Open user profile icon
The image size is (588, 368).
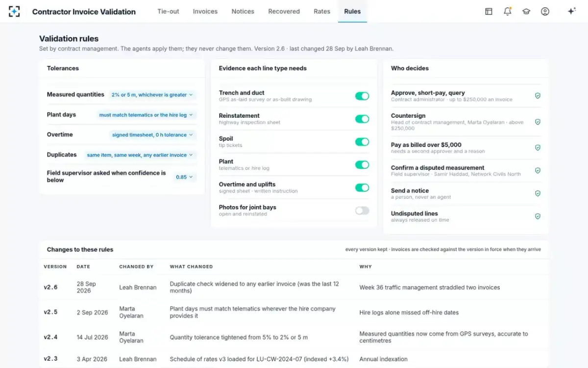point(545,11)
